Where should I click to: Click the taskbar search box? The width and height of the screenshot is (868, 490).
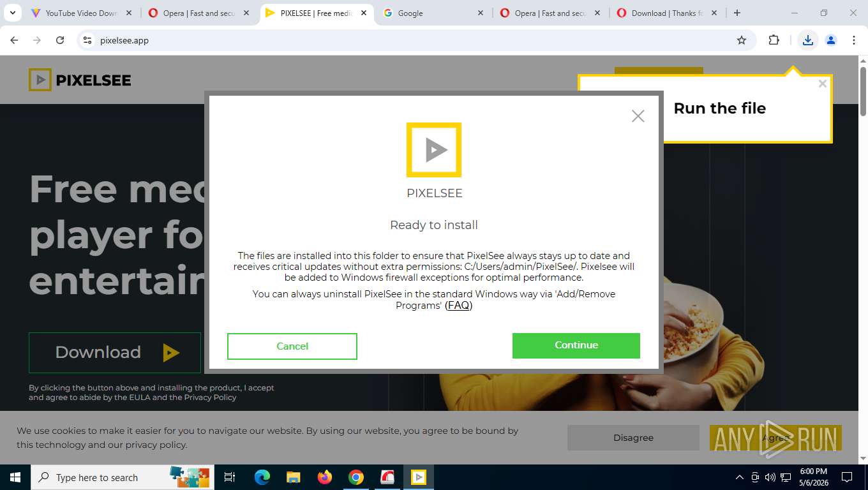click(121, 477)
